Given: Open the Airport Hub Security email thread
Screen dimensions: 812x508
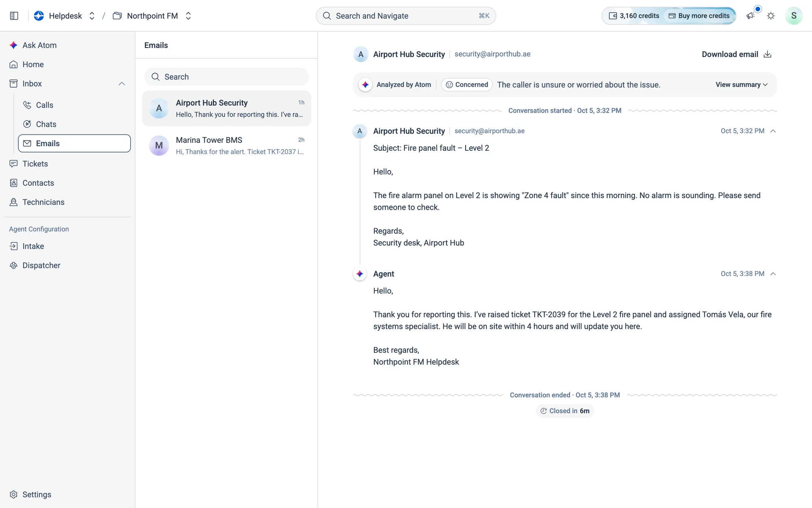Looking at the screenshot, I should click(x=227, y=109).
